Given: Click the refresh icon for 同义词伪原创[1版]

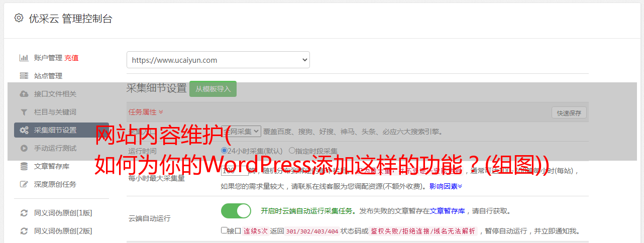Looking at the screenshot, I should pyautogui.click(x=24, y=213).
